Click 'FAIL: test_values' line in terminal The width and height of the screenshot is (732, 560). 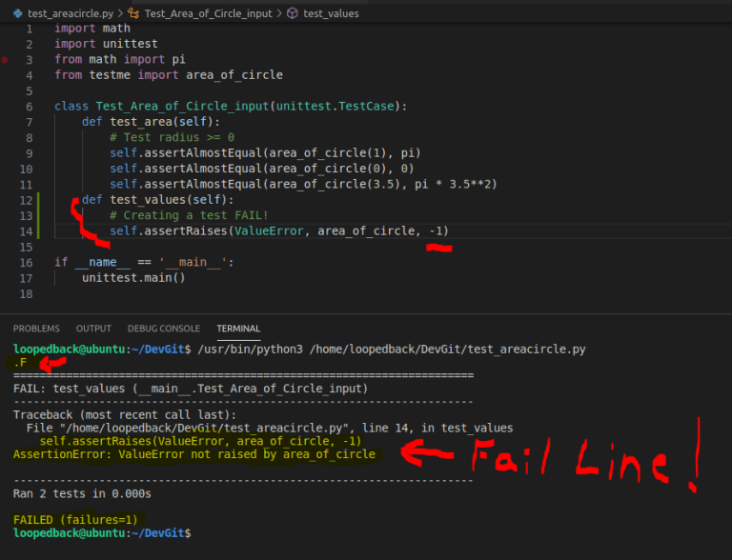[x=191, y=389]
